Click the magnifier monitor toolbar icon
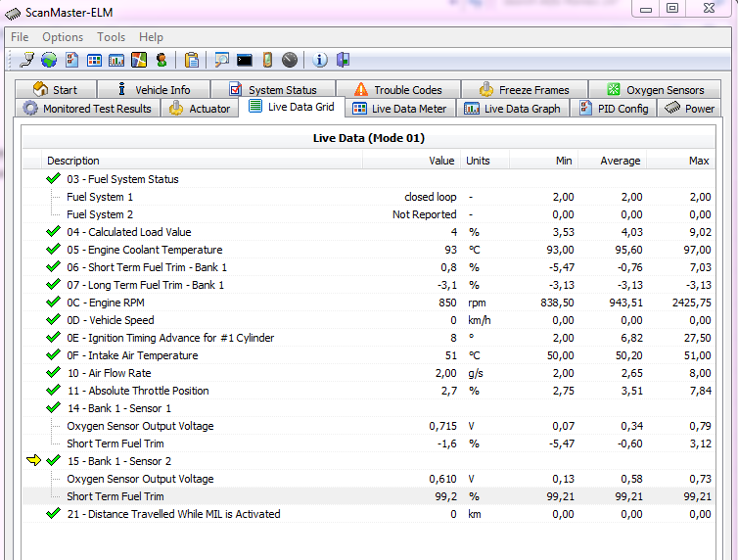The width and height of the screenshot is (738, 560). 222,61
